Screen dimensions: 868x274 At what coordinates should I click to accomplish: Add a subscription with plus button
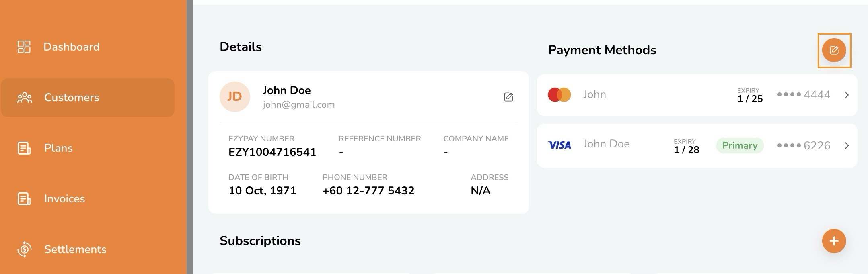834,241
